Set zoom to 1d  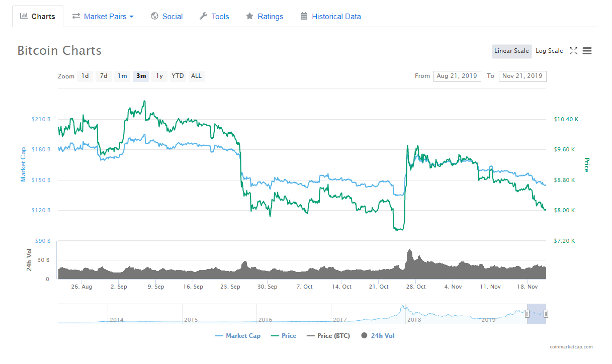pyautogui.click(x=85, y=76)
